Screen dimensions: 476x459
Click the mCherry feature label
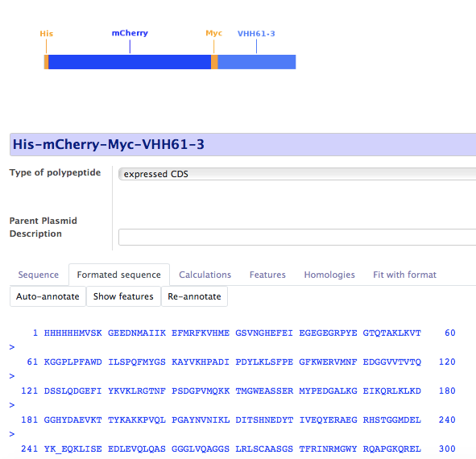[x=130, y=33]
